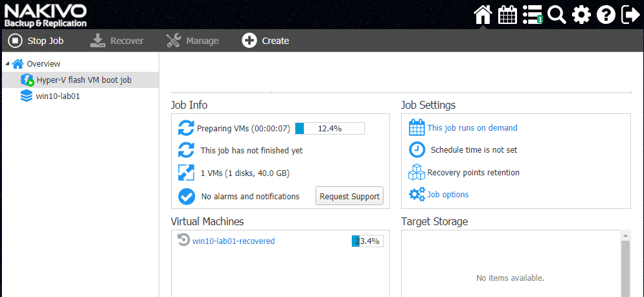Screen dimensions: 644x297
Task: Open the Home dashboard icon
Action: (x=483, y=14)
